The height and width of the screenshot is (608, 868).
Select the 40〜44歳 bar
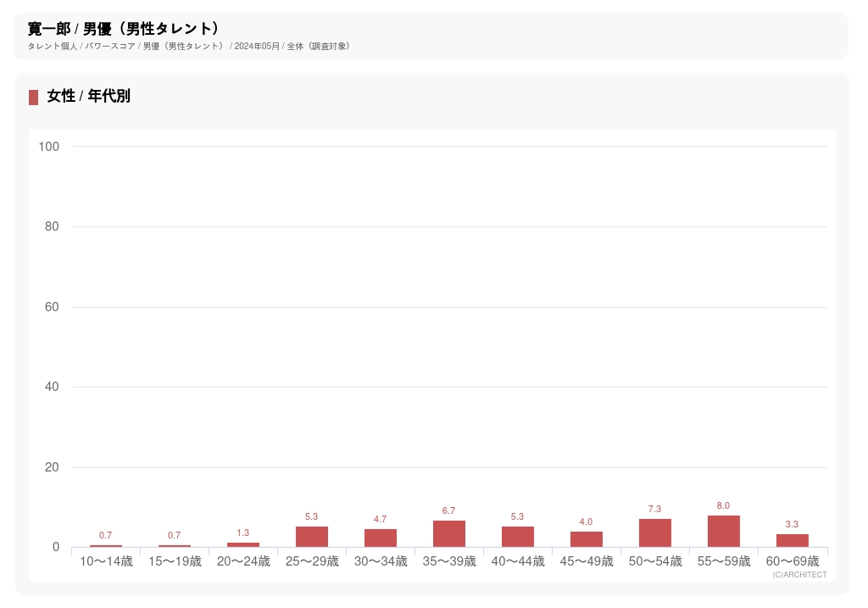pos(518,537)
